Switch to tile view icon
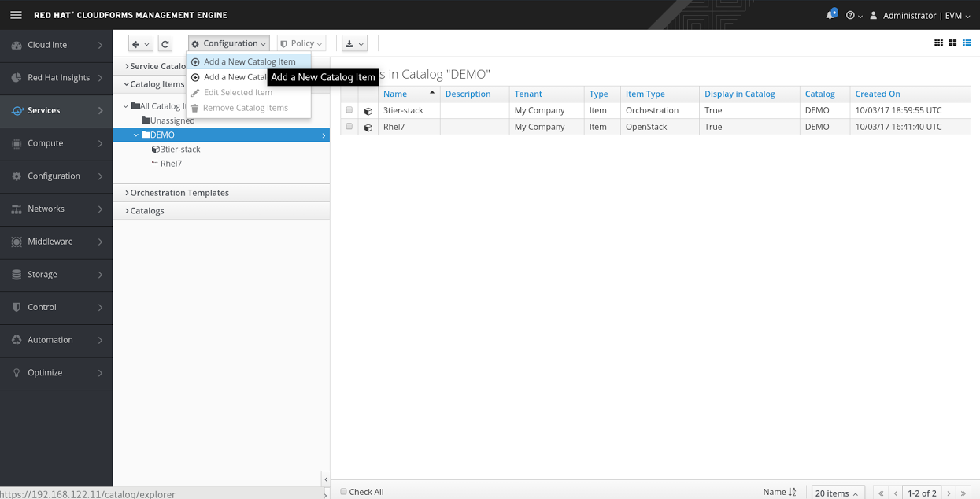The height and width of the screenshot is (499, 980). [952, 43]
